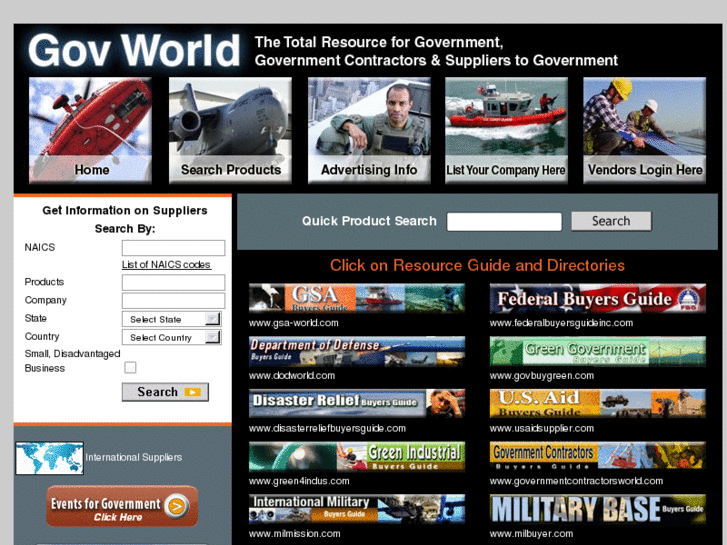Open the Home navigation tile
Screen dimensions: 727x545
point(90,130)
